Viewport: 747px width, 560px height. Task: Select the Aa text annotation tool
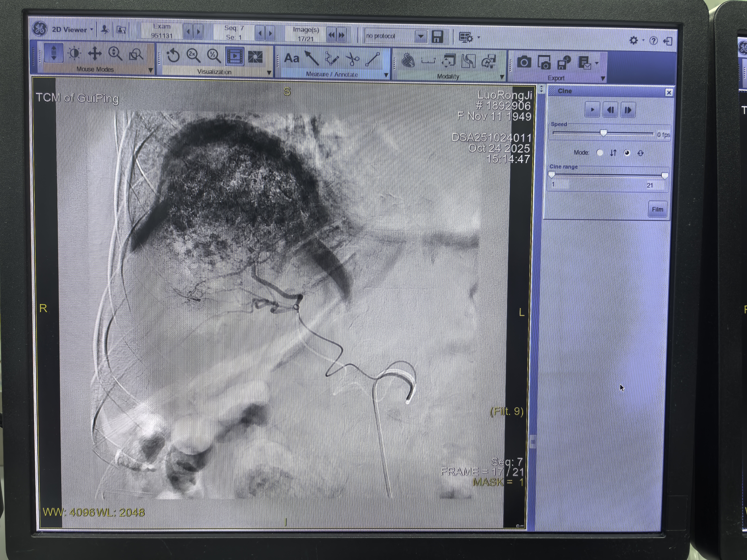point(291,58)
